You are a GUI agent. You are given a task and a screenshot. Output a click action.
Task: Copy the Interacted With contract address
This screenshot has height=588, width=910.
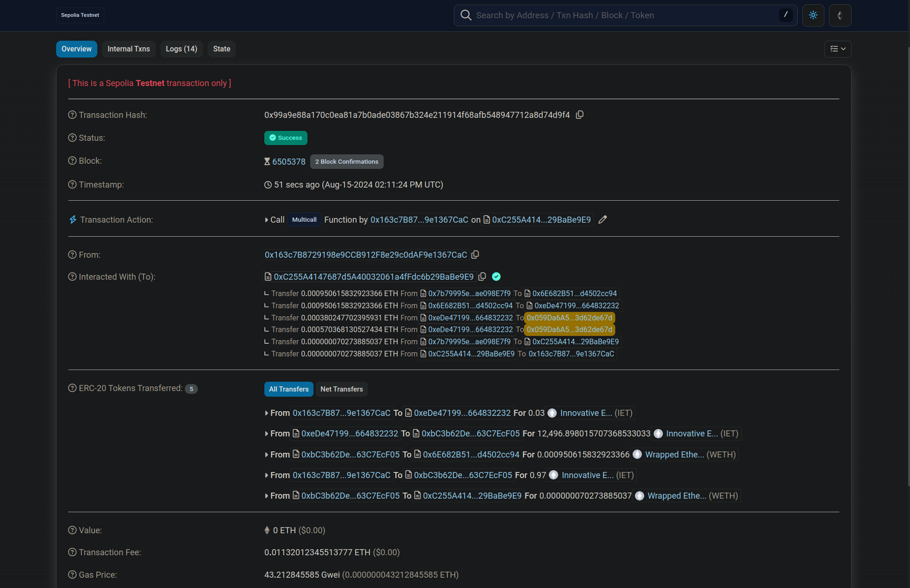pyautogui.click(x=482, y=276)
